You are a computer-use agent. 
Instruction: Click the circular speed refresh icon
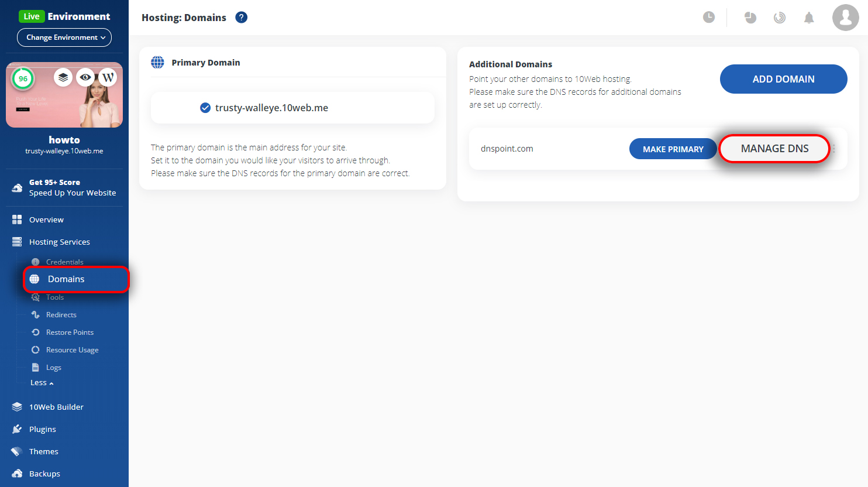click(x=780, y=18)
